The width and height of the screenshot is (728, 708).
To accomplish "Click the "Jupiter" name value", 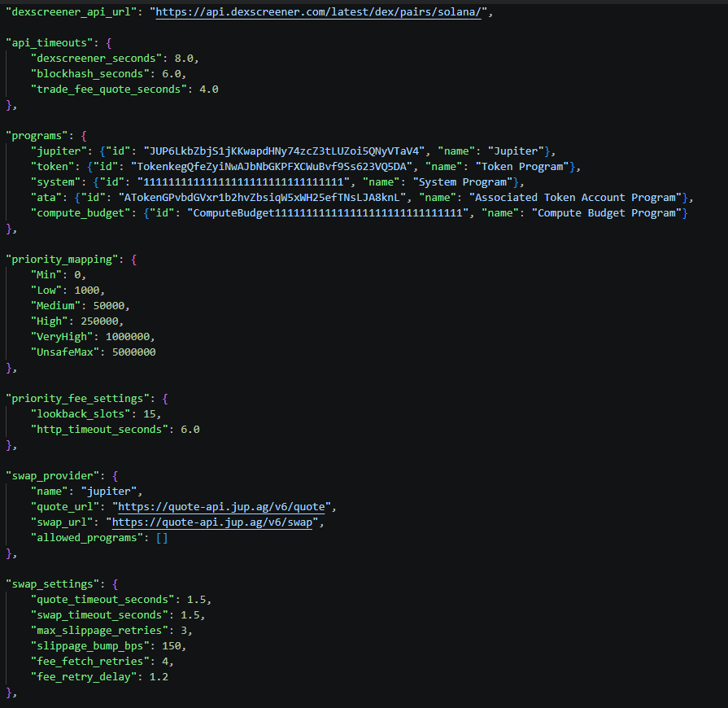I will (x=516, y=151).
